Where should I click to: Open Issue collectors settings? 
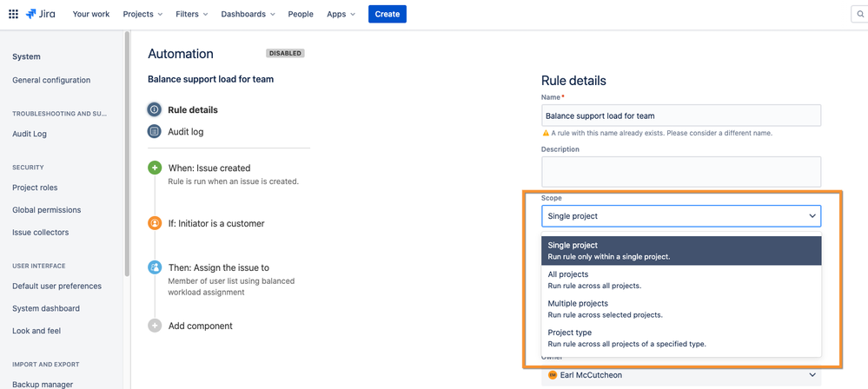[x=41, y=233]
